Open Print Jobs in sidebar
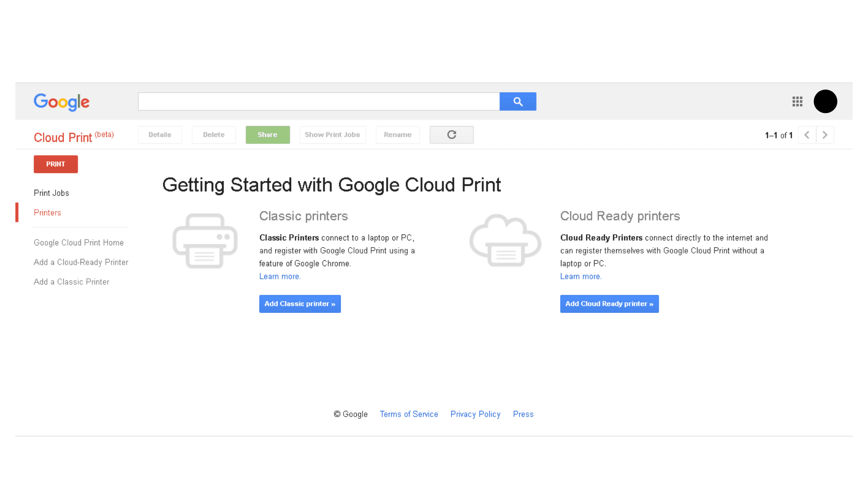The height and width of the screenshot is (488, 868). (52, 193)
